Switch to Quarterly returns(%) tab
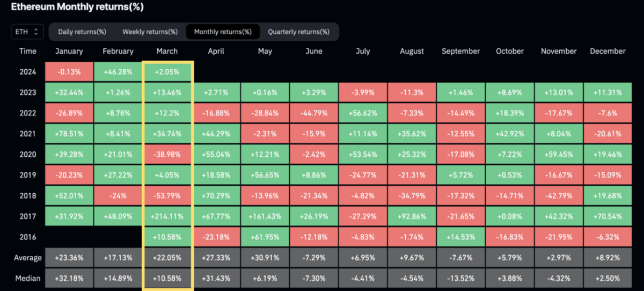Screen dimensions: 644x291 click(x=298, y=32)
